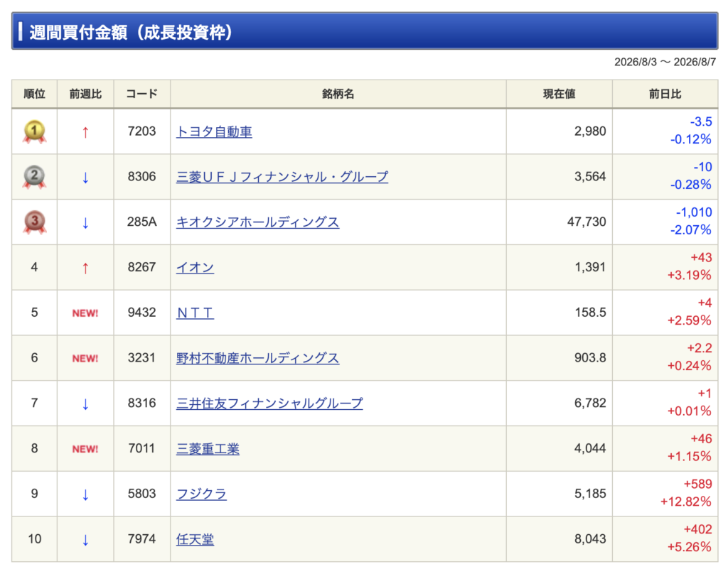Click the -0.12% change for トヨタ
The height and width of the screenshot is (569, 728).
(691, 139)
